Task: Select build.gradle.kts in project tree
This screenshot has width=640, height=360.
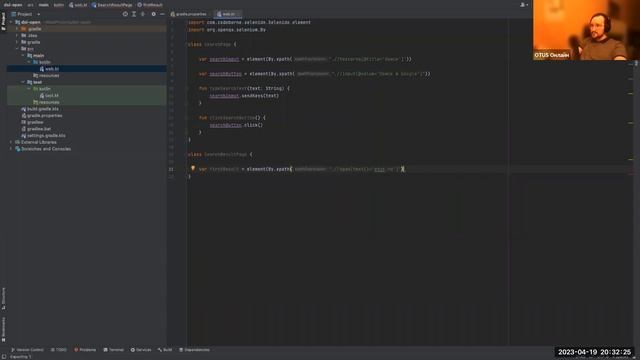Action: coord(40,109)
